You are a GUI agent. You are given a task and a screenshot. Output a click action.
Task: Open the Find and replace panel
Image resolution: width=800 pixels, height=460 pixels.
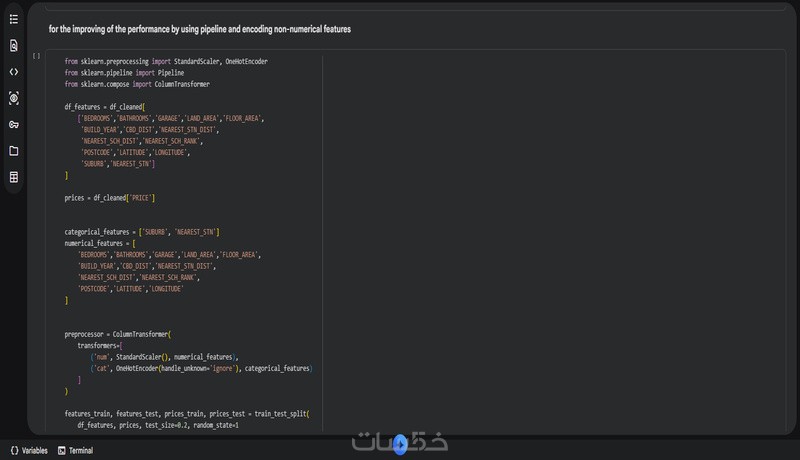(x=14, y=45)
